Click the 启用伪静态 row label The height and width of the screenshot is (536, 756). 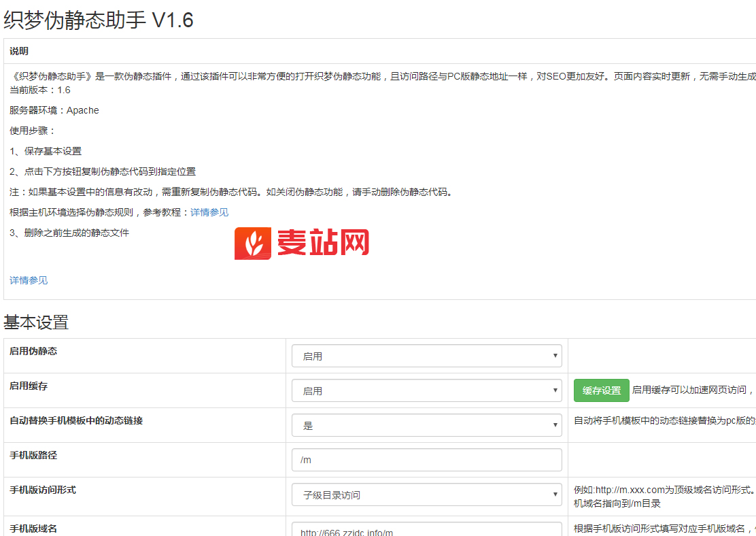tap(33, 351)
